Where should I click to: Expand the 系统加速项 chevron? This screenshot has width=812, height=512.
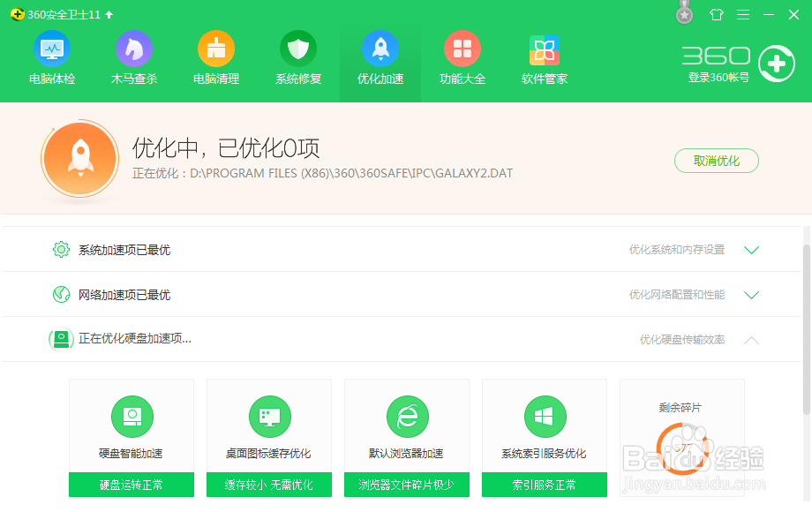coord(751,250)
